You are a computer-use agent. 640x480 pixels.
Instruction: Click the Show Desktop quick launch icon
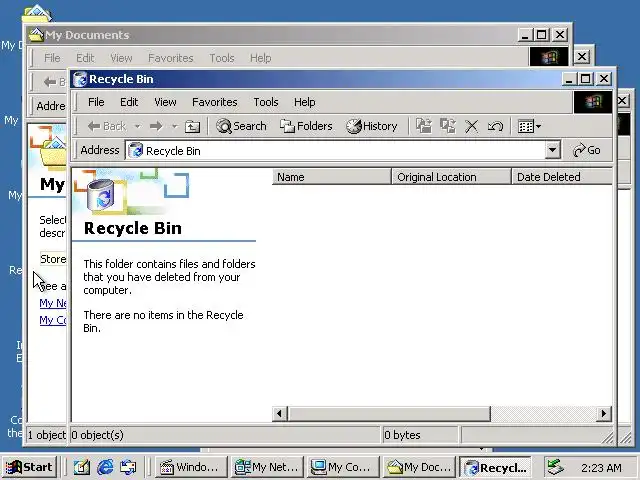point(81,467)
